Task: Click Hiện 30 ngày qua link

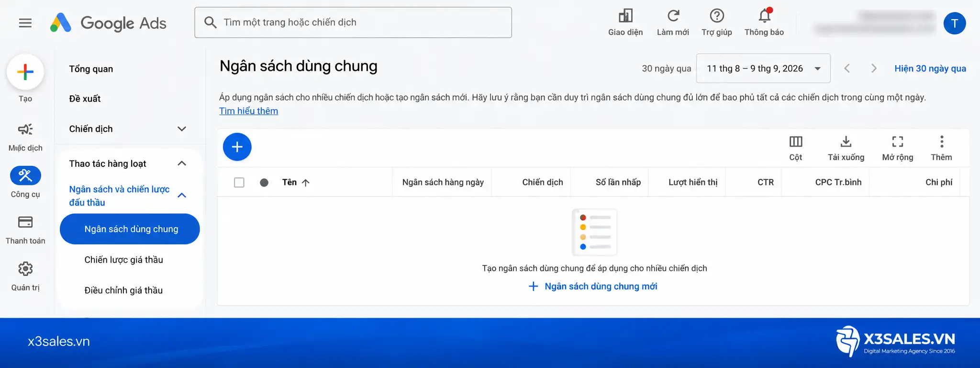Action: pos(930,69)
